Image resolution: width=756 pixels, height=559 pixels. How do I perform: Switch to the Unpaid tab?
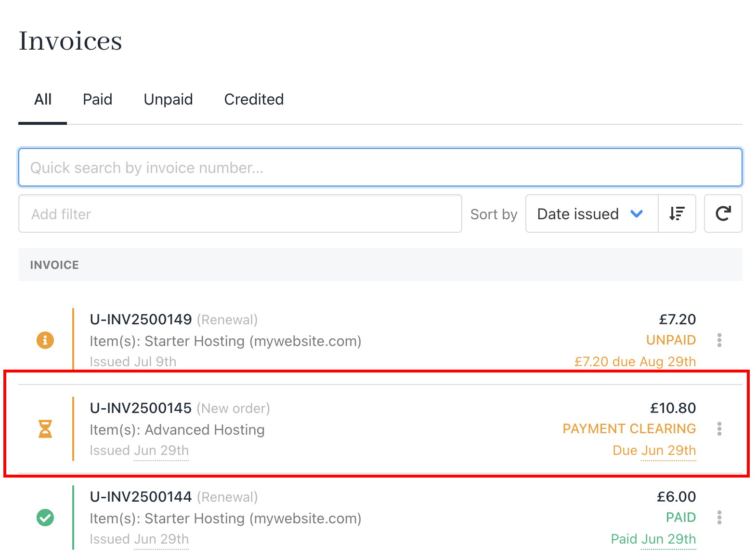pyautogui.click(x=169, y=99)
